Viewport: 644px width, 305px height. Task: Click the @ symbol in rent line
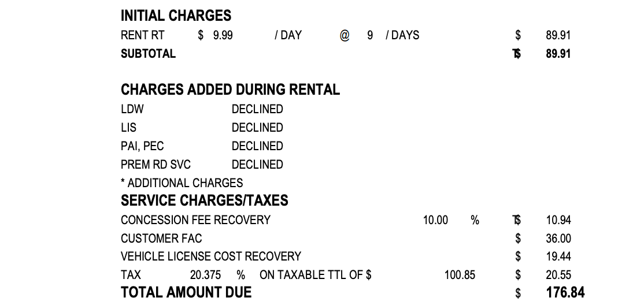tap(344, 35)
